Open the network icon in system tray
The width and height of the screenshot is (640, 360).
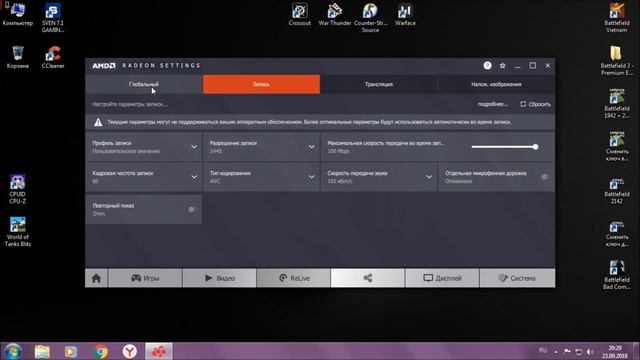[x=579, y=351]
